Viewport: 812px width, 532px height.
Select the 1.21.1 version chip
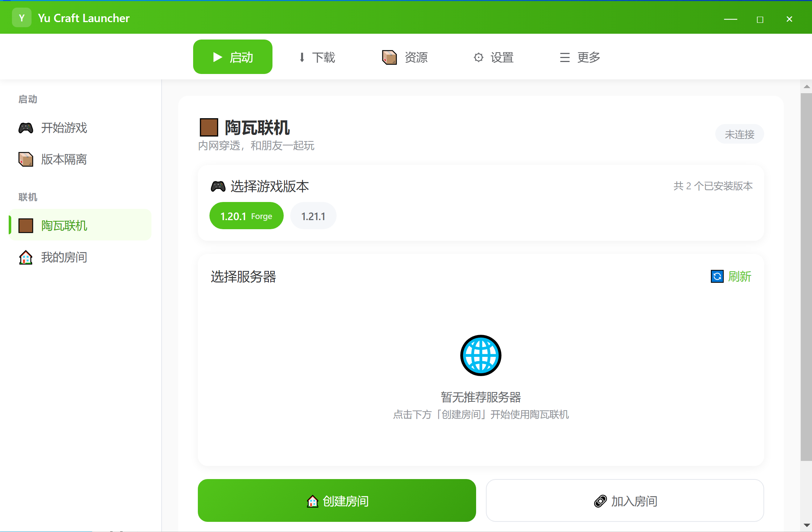(313, 216)
